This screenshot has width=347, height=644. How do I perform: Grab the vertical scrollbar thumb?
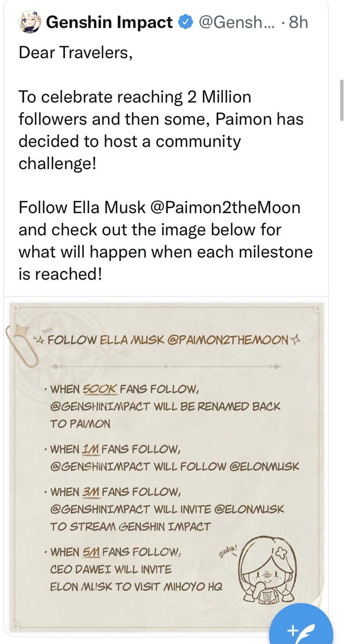click(342, 100)
